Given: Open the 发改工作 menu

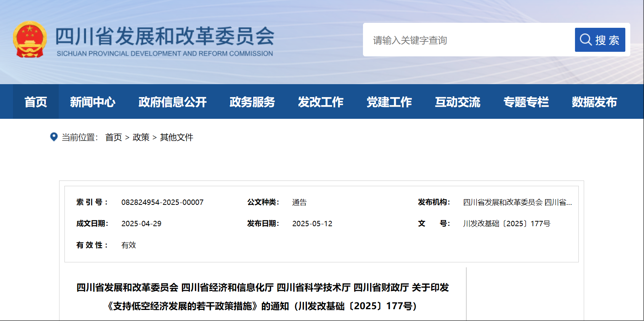Looking at the screenshot, I should pos(321,102).
